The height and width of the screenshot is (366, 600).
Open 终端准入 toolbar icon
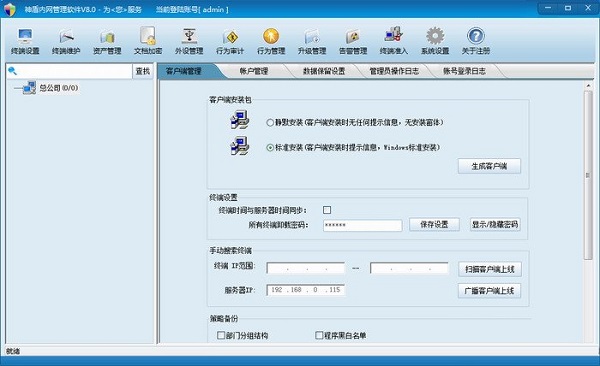394,41
